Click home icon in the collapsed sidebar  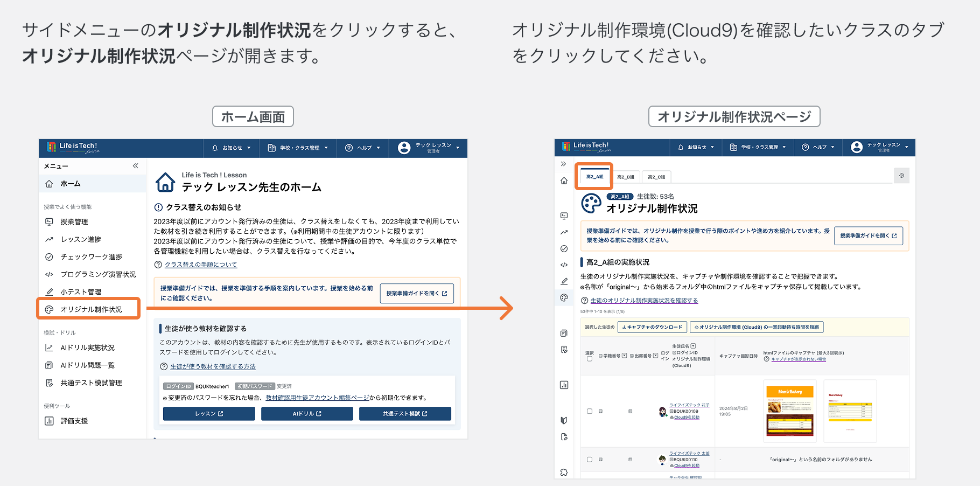point(564,180)
